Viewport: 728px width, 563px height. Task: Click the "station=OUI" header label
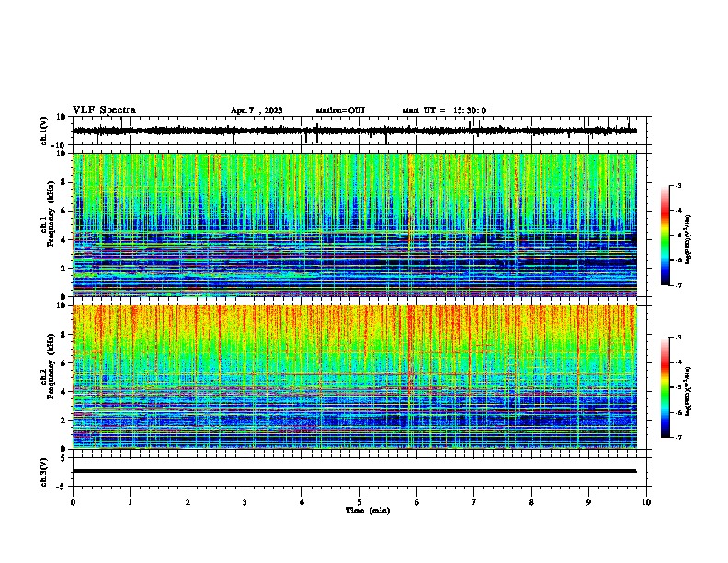tap(340, 110)
